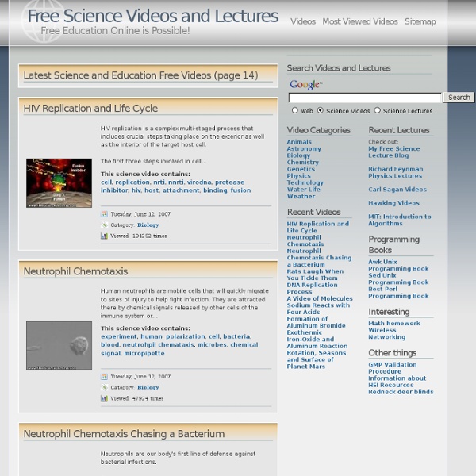476x476 pixels.
Task: Click the category tag icon under Neutrophil Chemotaxis
Action: click(x=104, y=388)
